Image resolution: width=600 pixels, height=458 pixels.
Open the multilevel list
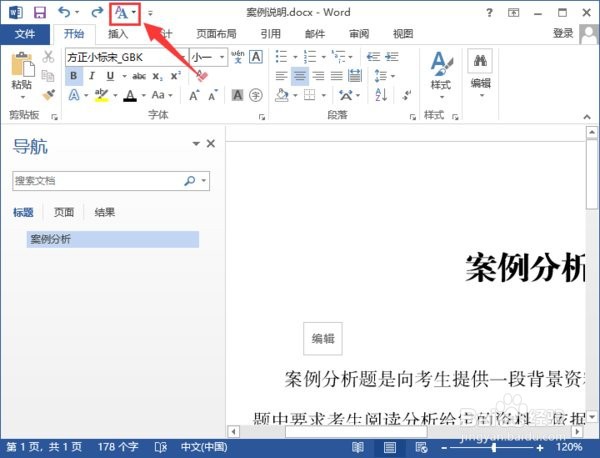(338, 57)
